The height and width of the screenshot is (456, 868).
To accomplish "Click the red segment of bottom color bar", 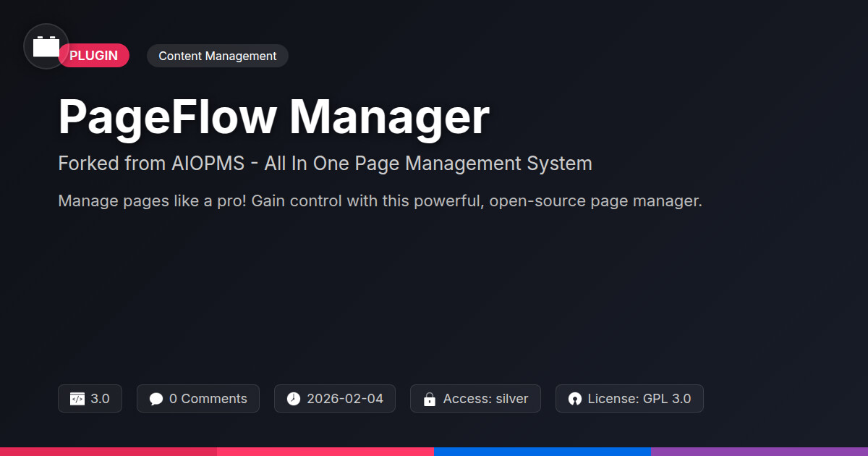I will click(x=109, y=452).
